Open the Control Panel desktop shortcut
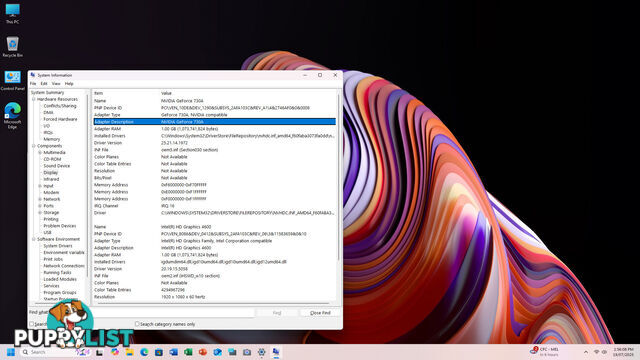This screenshot has height=360, width=640. 12,80
